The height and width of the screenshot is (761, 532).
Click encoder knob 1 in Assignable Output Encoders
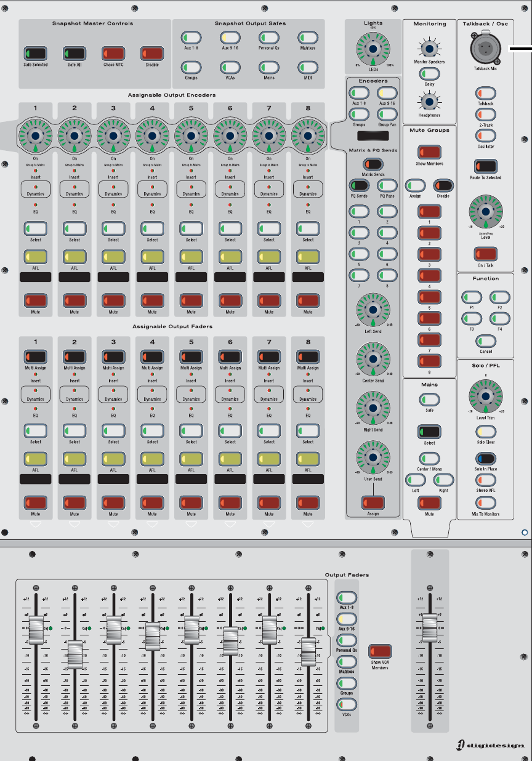coord(36,135)
